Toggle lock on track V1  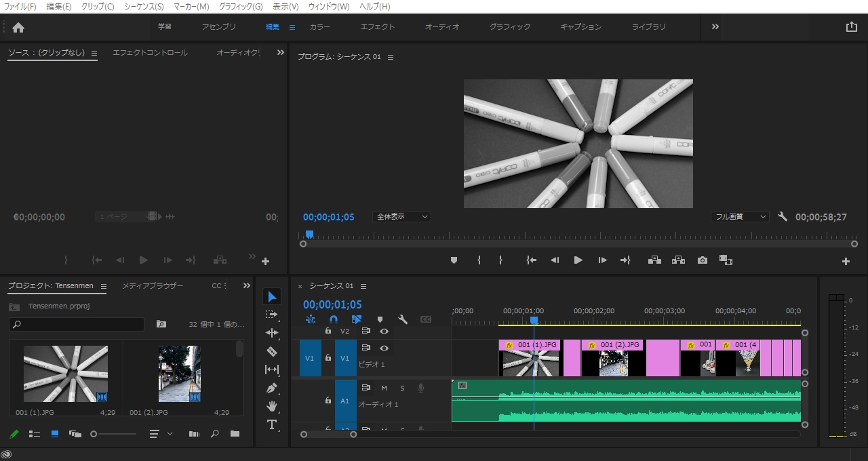coord(328,357)
